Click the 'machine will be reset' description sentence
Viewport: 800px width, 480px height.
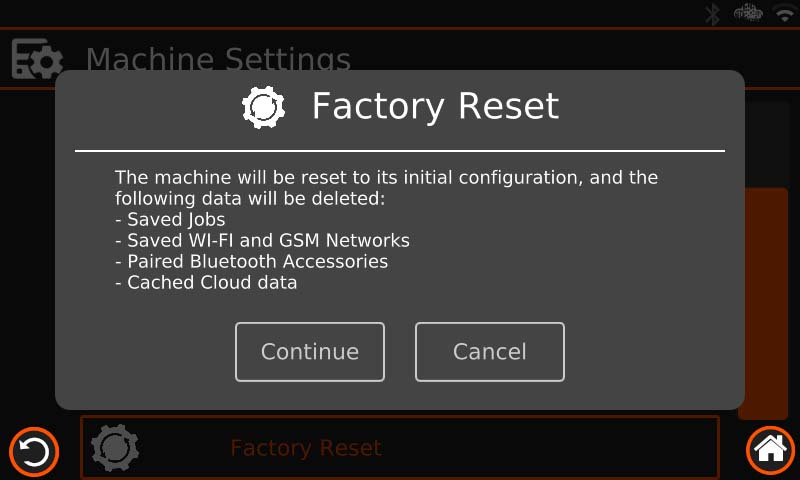coord(386,188)
